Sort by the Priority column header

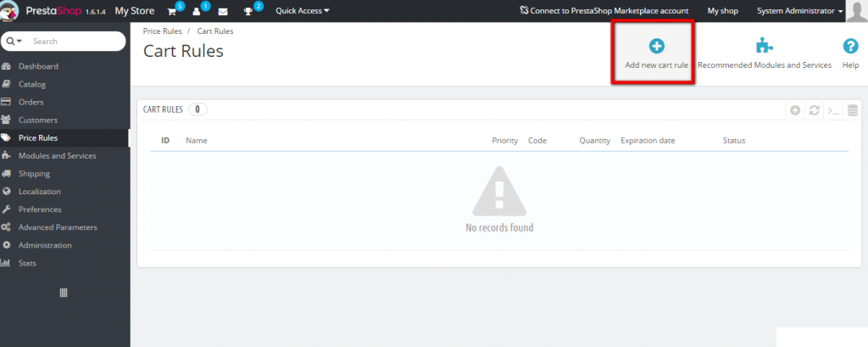point(505,141)
